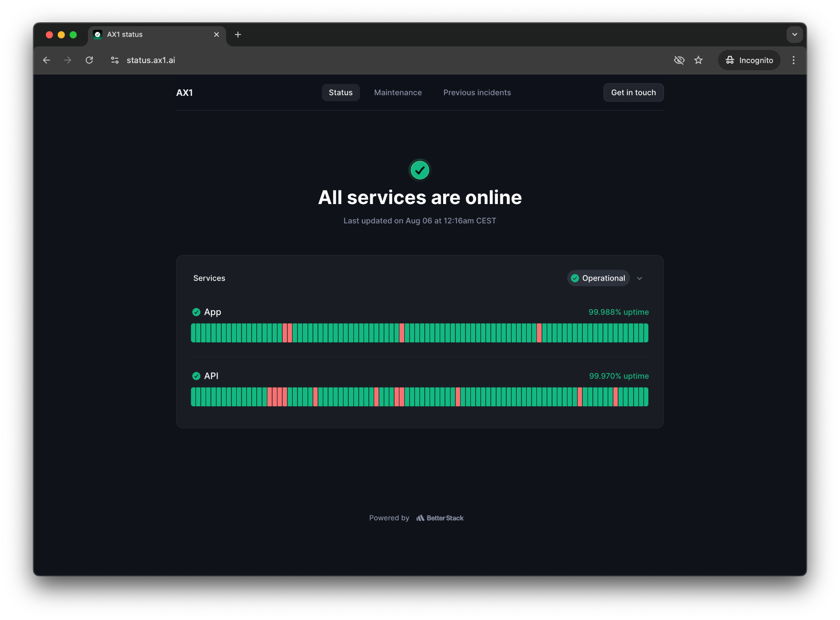Image resolution: width=840 pixels, height=620 pixels.
Task: Click the Operational status pill on the Services card
Action: point(598,278)
